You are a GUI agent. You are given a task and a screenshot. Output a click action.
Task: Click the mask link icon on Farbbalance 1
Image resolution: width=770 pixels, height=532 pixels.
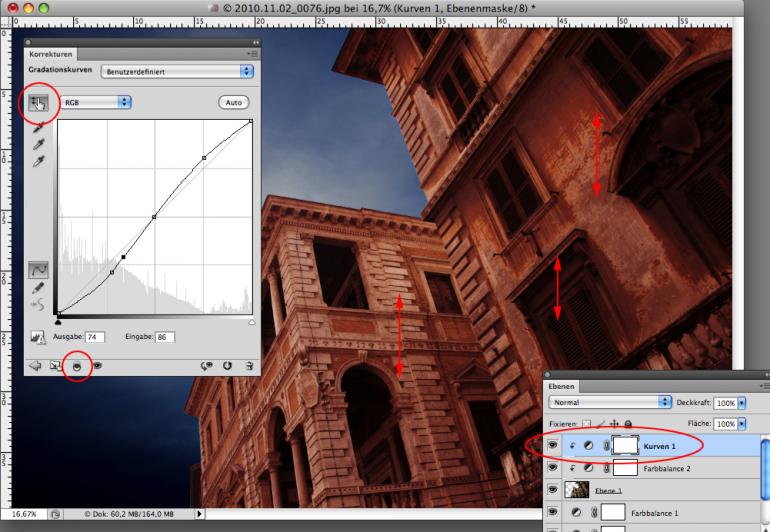[594, 513]
